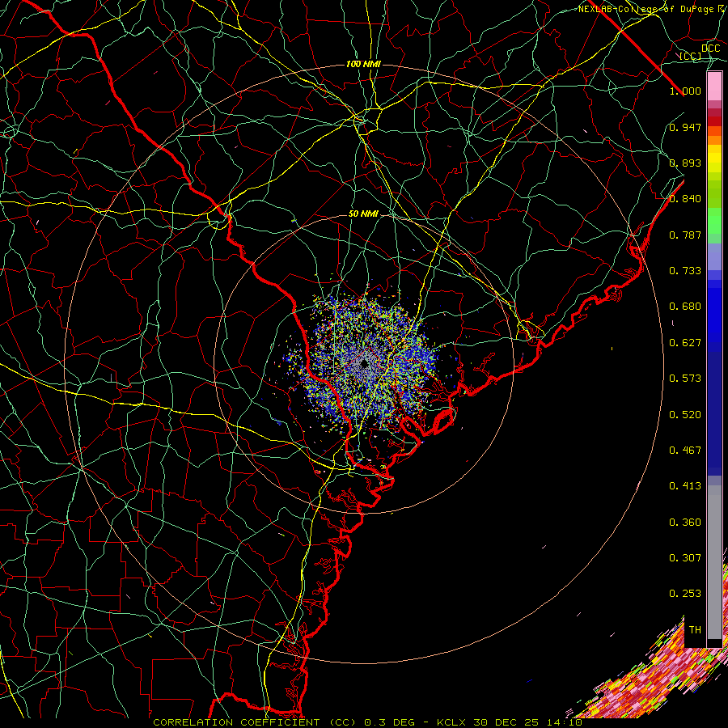Screen dimensions: 728x728
Task: Click the 0.947 legend value
Action: pos(685,127)
